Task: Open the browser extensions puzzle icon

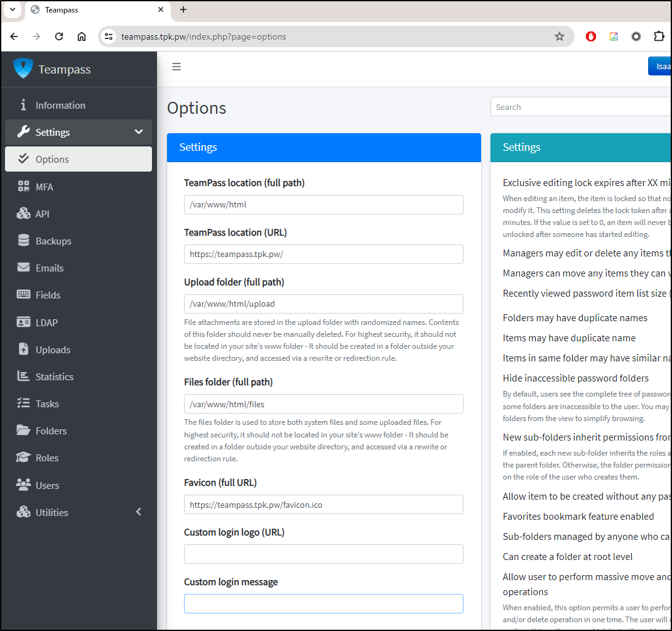Action: point(659,36)
